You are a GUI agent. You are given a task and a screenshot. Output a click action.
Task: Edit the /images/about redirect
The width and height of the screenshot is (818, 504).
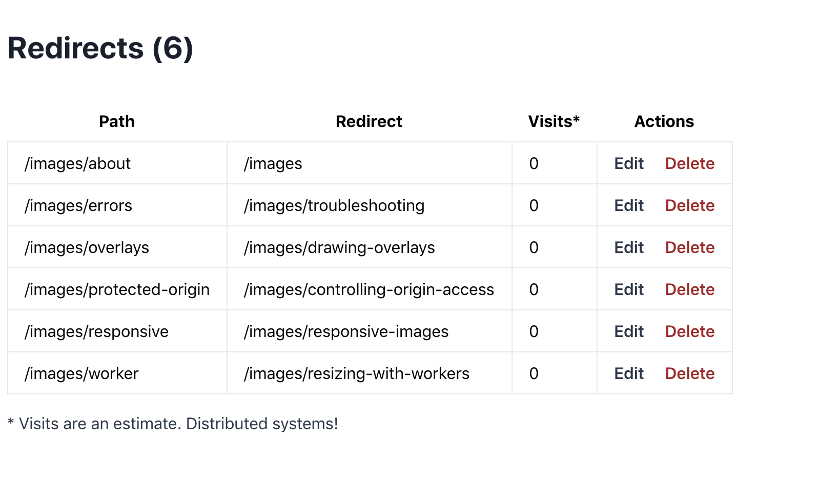point(628,163)
